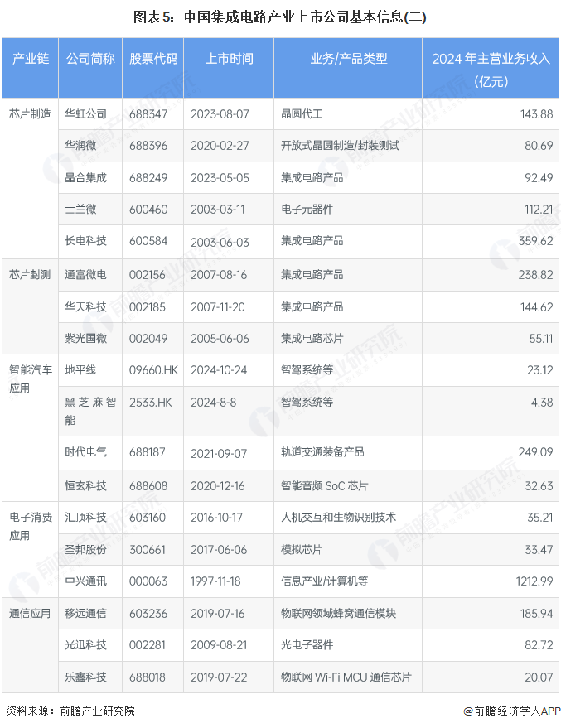This screenshot has width=561, height=728.
Task: Click company name 士兰微
Action: [80, 210]
